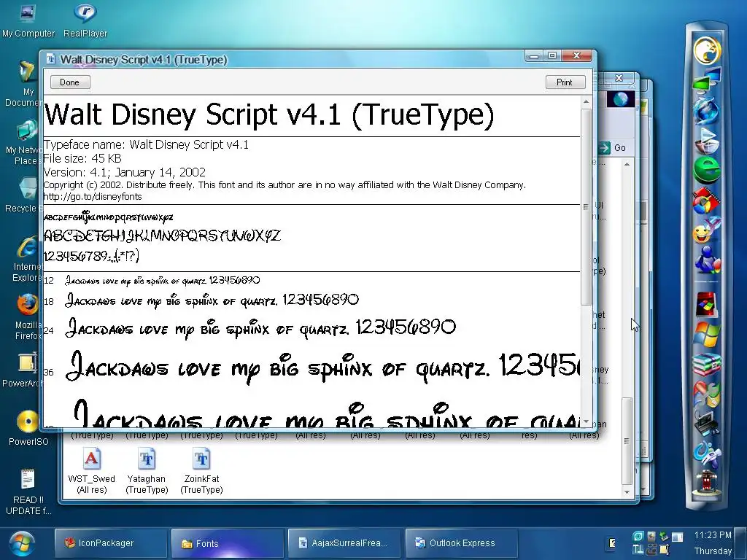This screenshot has width=747, height=560.
Task: Select the My Documents desktop icon
Action: point(24,83)
